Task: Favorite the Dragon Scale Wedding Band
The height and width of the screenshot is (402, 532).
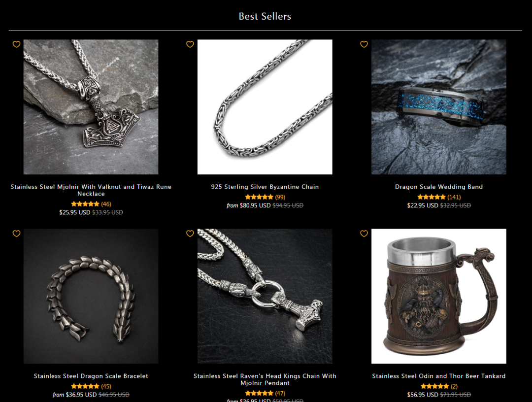Action: [364, 44]
